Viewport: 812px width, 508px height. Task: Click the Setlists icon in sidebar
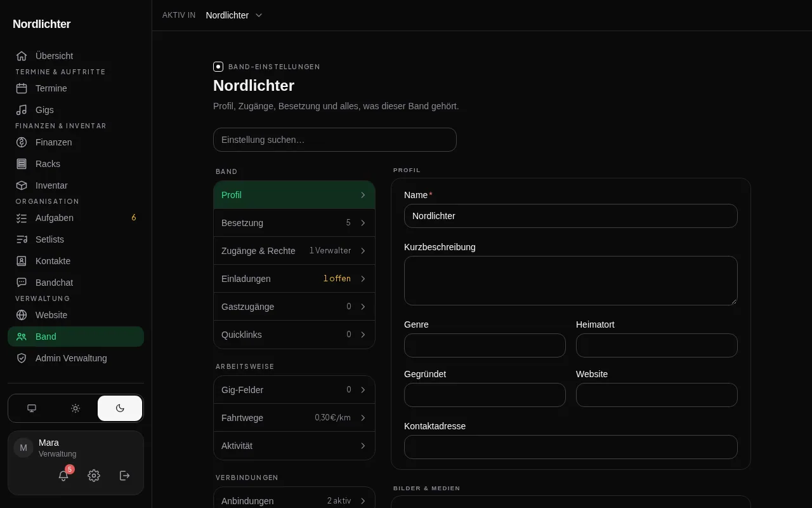22,239
